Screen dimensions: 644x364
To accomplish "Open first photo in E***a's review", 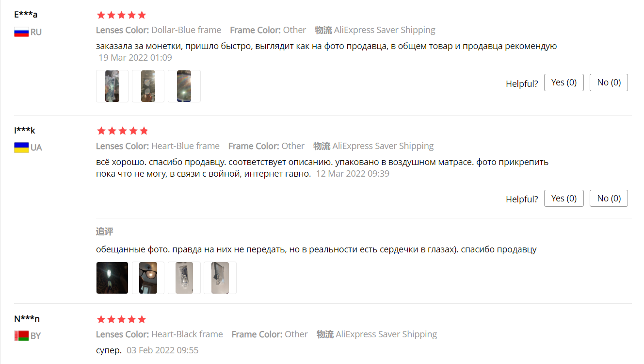I will pos(112,86).
